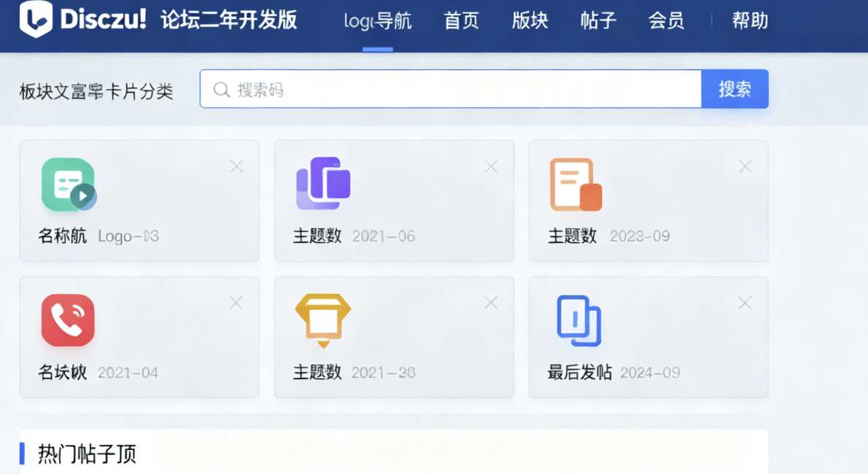Click the Logo-03 text

[x=128, y=236]
